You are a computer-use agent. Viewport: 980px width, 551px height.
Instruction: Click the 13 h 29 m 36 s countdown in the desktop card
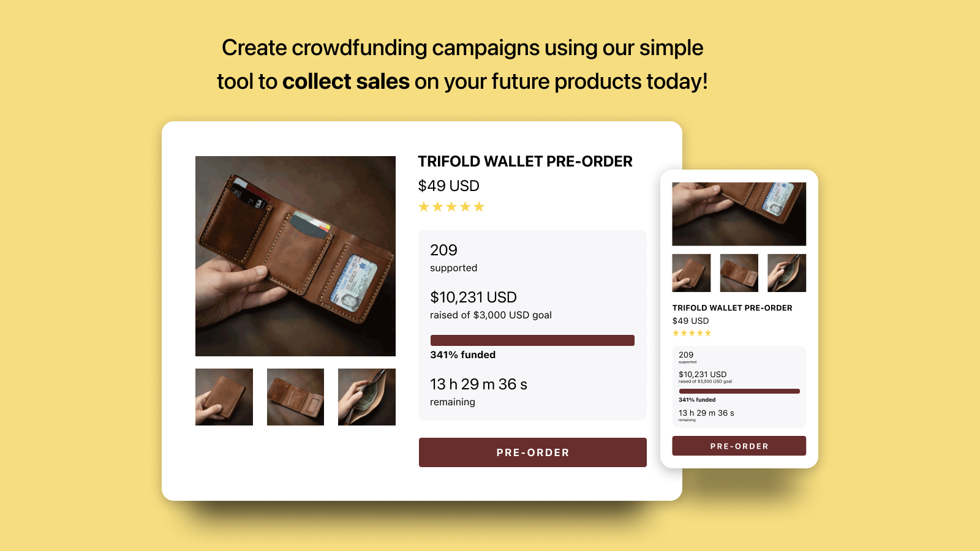pyautogui.click(x=478, y=384)
